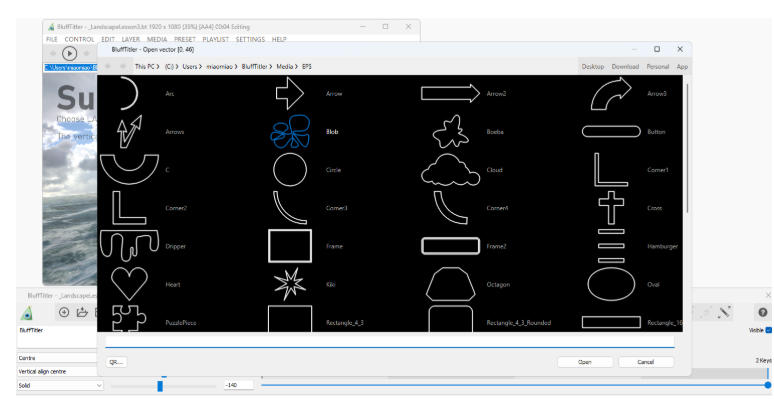
Task: Go to This PC in breadcrumb path
Action: tap(145, 67)
